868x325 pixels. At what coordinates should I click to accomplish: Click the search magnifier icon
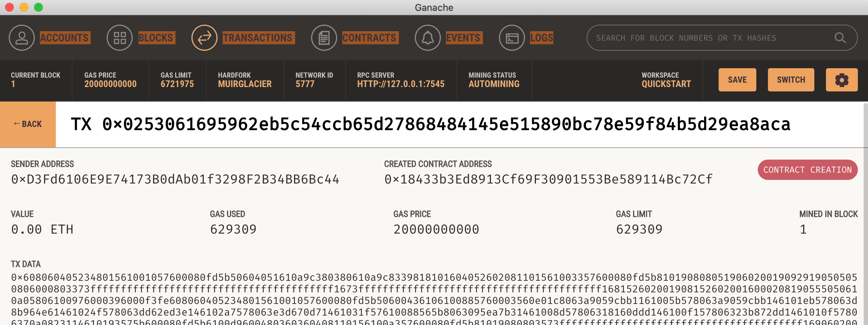click(x=840, y=38)
